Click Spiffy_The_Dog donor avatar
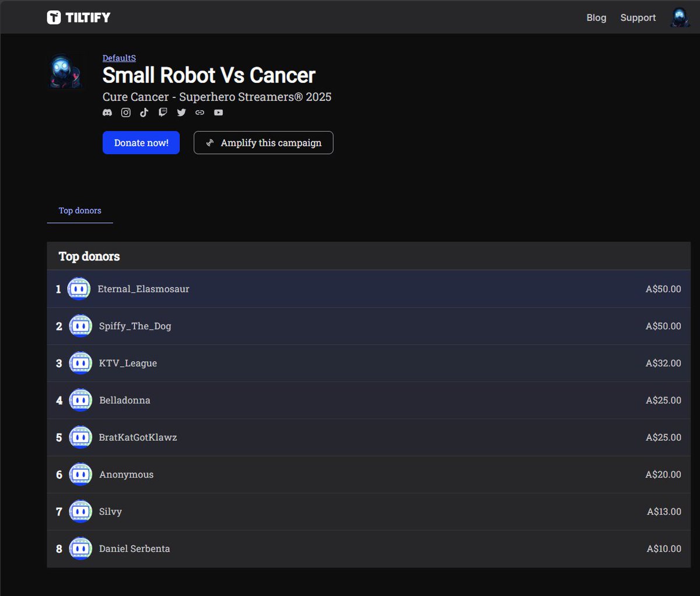 coord(80,326)
